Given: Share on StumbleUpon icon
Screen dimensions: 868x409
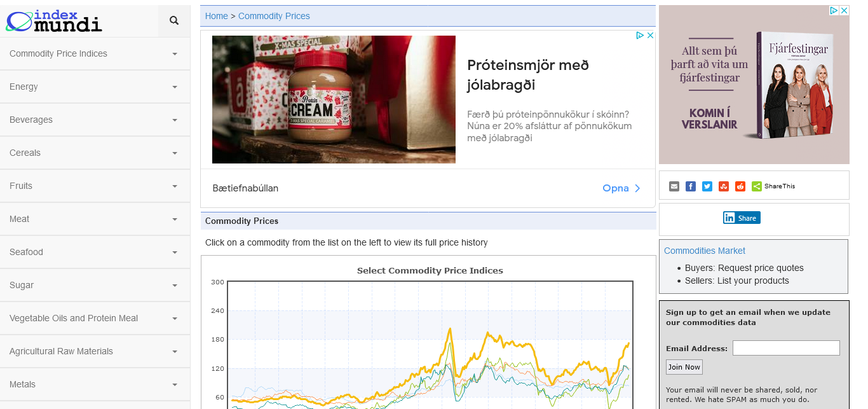Looking at the screenshot, I should click(x=724, y=186).
